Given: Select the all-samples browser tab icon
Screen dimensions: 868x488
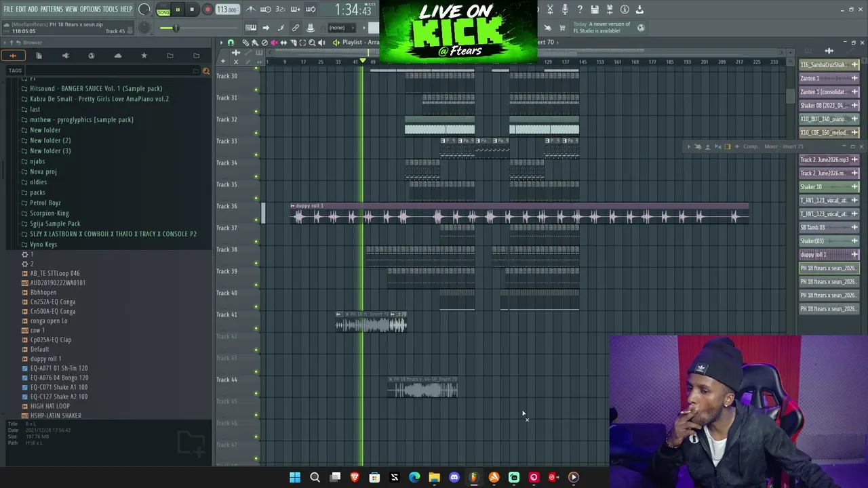Looking at the screenshot, I should tap(13, 56).
